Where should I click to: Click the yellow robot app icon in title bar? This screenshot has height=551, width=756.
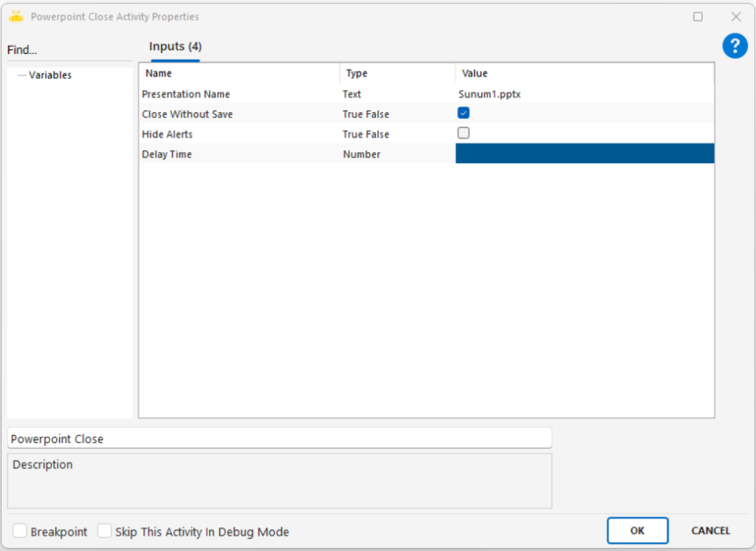click(16, 16)
